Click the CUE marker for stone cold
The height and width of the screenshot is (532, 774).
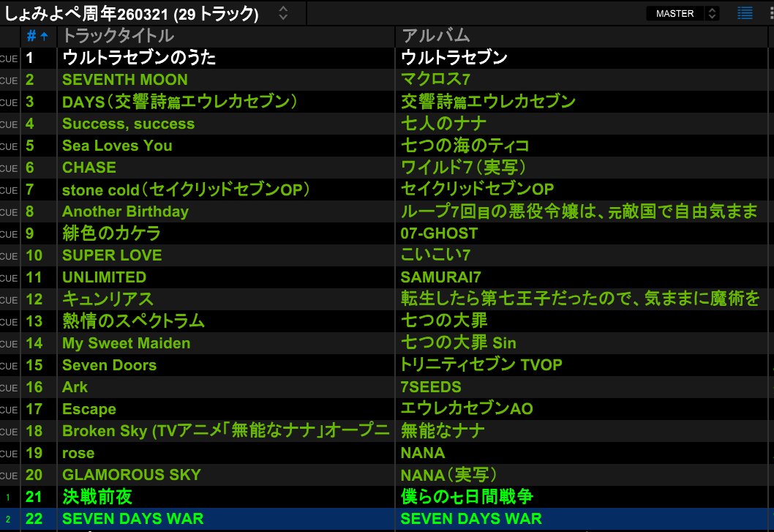[9, 190]
